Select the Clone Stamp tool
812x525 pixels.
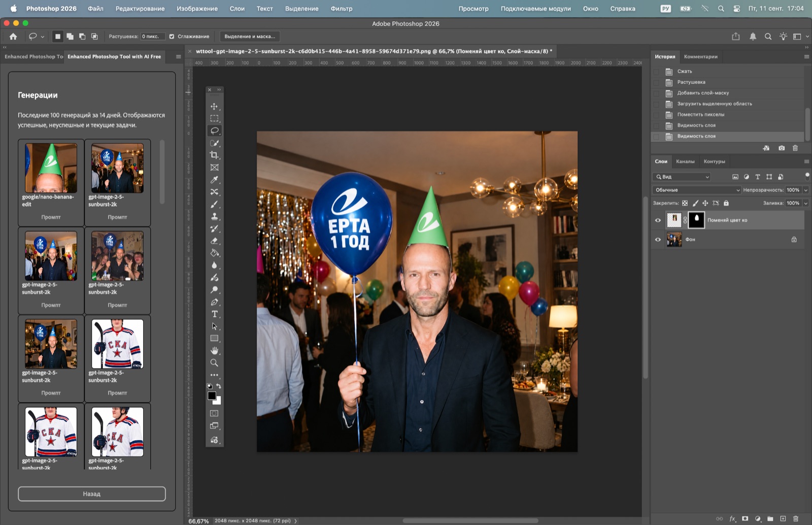click(214, 216)
